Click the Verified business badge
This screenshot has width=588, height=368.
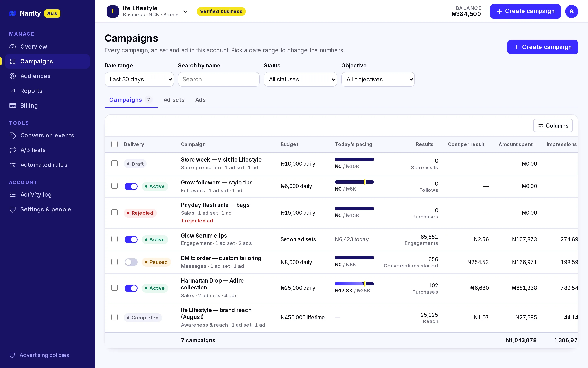tap(221, 11)
